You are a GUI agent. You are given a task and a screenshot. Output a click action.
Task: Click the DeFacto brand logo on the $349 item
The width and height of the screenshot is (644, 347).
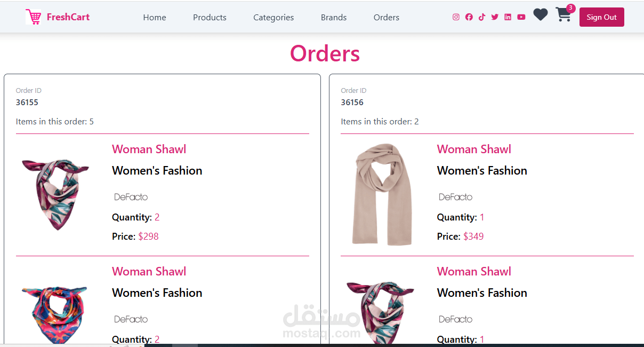coord(456,197)
